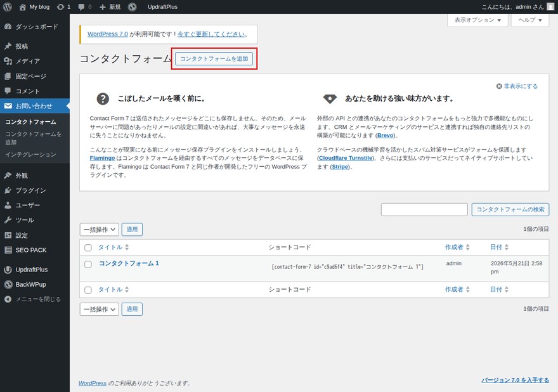
Task: Open コメント menu in sidebar
Action: pyautogui.click(x=35, y=91)
